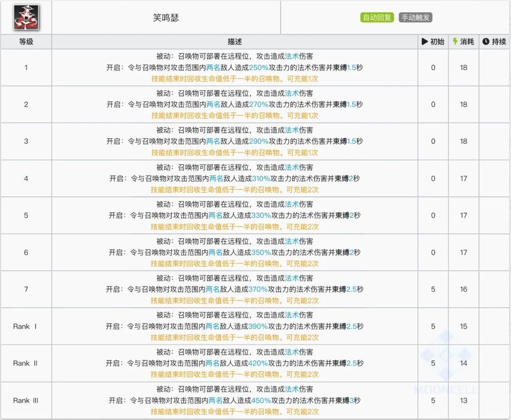Select the Rank I level cell
Screen dimensions: 511x420
coord(26,326)
